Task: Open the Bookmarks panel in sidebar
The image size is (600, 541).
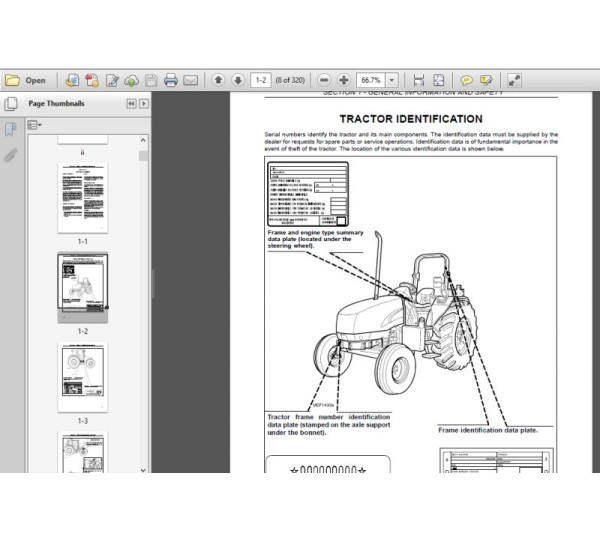Action: (x=10, y=130)
